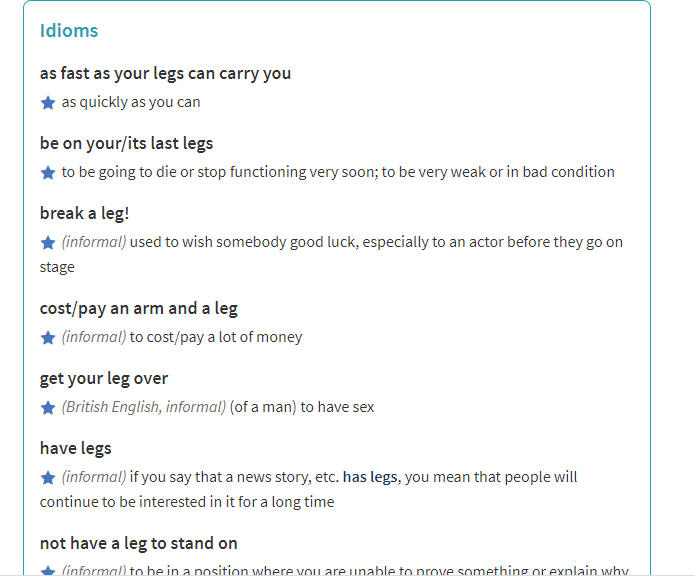Open idiom 'be on your/its last legs'
Viewport: 695px width, 576px height.
point(126,143)
